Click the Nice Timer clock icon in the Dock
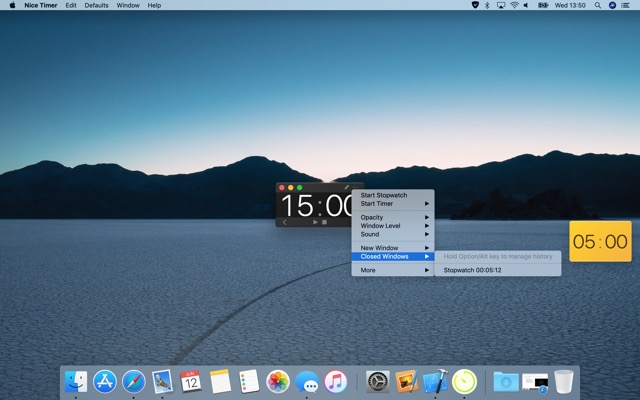Image resolution: width=640 pixels, height=400 pixels. tap(464, 382)
